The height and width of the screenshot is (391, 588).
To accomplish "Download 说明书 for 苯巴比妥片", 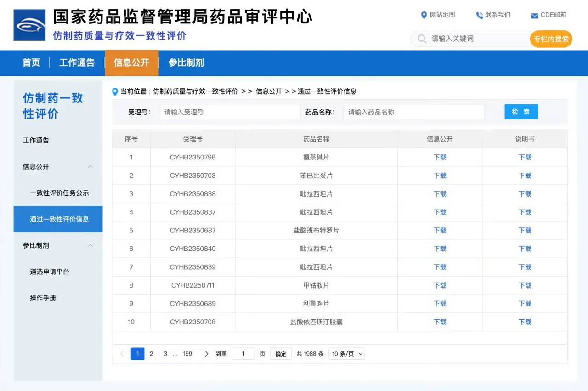I will pyautogui.click(x=525, y=176).
